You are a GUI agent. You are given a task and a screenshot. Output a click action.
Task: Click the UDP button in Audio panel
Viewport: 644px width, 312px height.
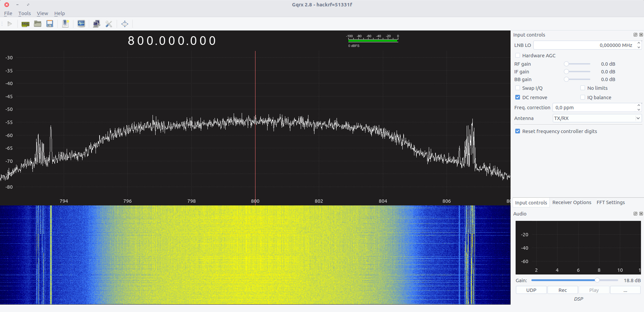point(531,290)
